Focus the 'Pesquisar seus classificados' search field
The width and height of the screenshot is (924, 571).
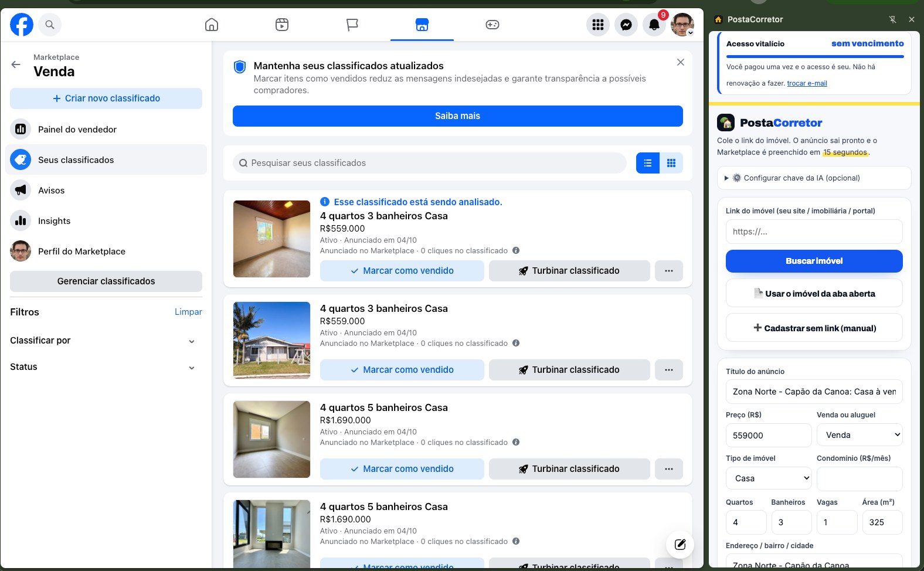430,163
